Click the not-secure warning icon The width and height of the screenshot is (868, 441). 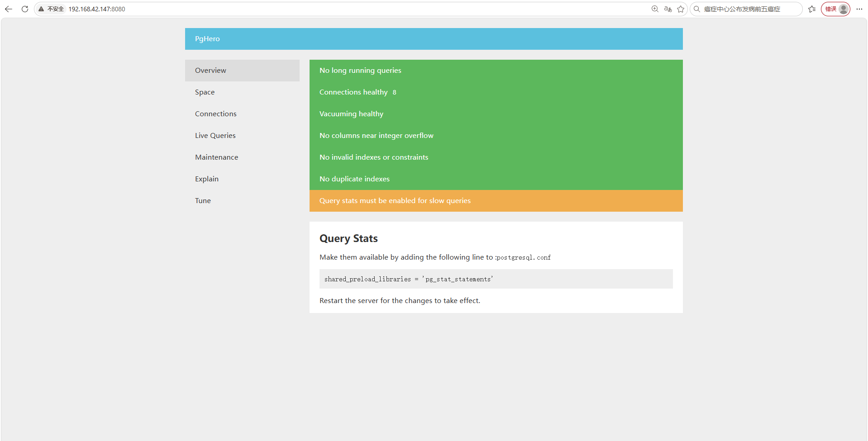pos(41,9)
